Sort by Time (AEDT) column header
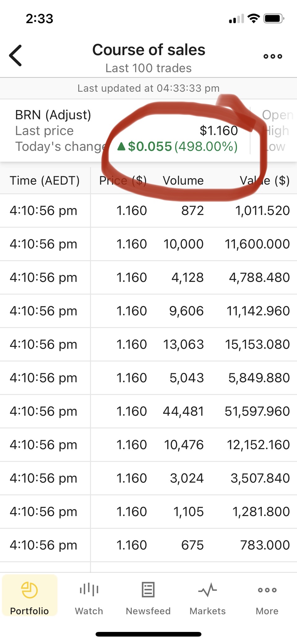This screenshot has width=297, height=644. (45, 181)
